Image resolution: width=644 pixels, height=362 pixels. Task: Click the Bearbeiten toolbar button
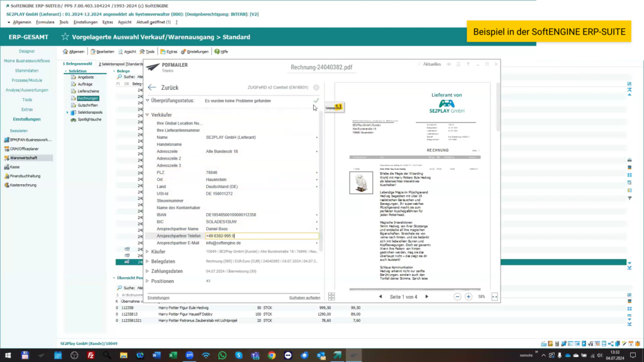coord(103,52)
